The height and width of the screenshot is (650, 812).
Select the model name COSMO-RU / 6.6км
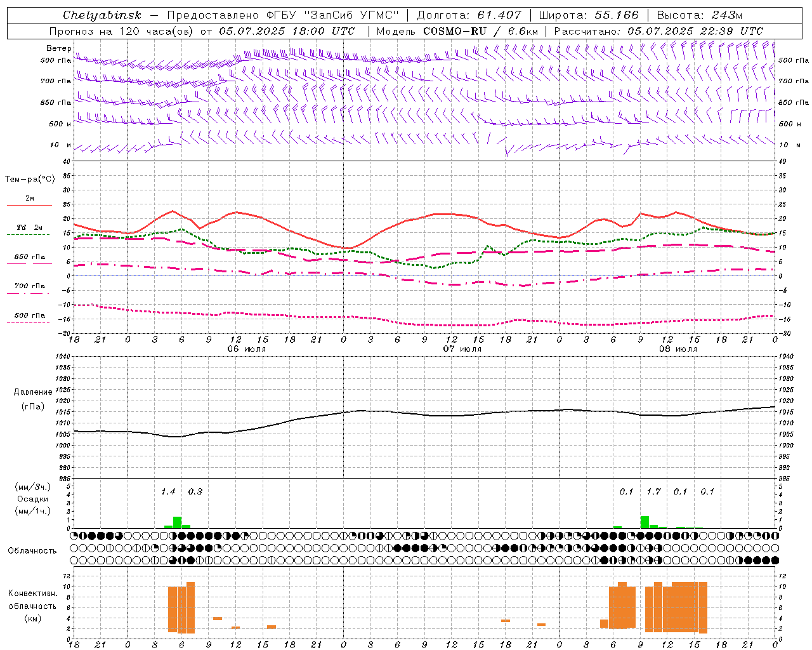pos(481,31)
